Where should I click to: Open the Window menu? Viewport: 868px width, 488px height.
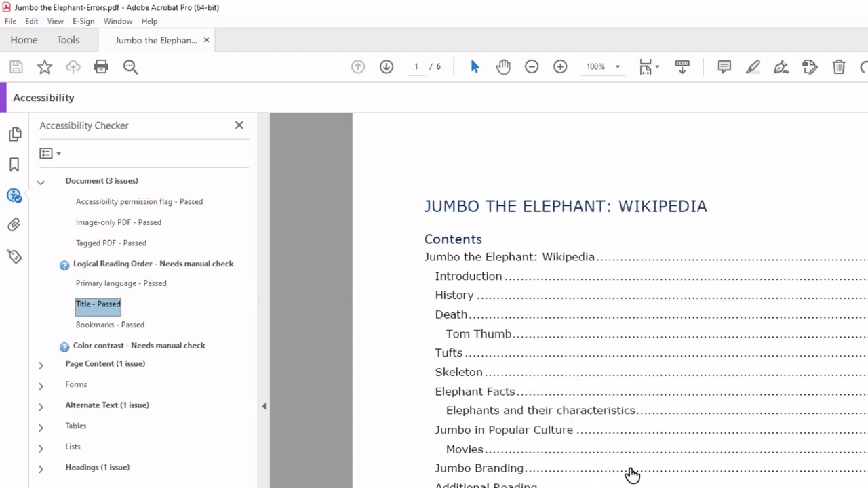click(x=118, y=22)
